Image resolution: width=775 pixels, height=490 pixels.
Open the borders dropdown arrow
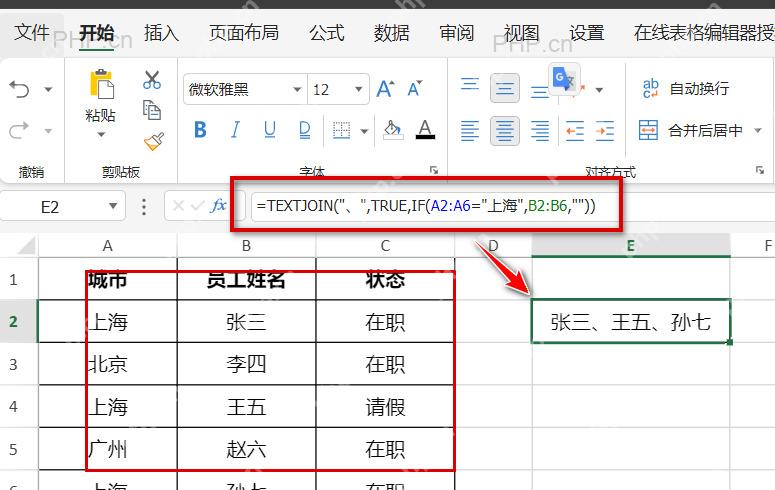[364, 131]
